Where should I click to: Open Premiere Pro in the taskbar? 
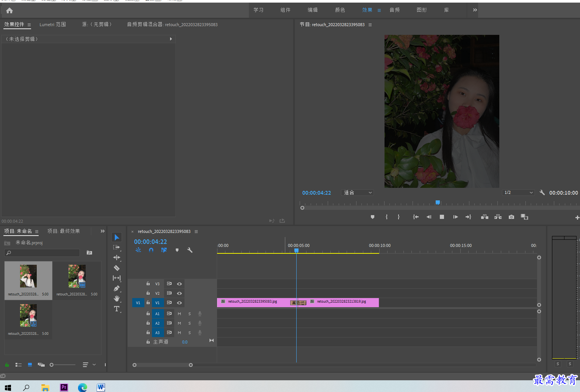pos(64,387)
